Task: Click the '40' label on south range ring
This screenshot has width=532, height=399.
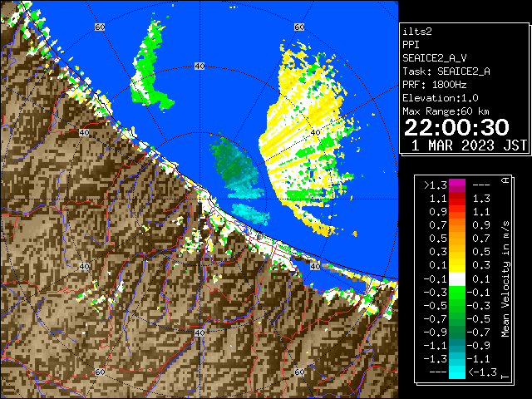Action: tap(199, 332)
